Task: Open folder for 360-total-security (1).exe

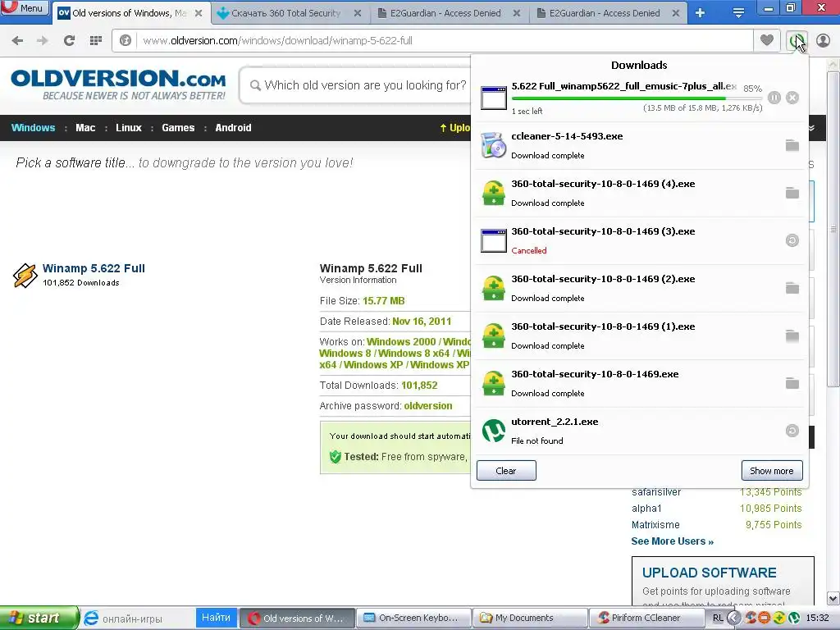Action: (792, 336)
